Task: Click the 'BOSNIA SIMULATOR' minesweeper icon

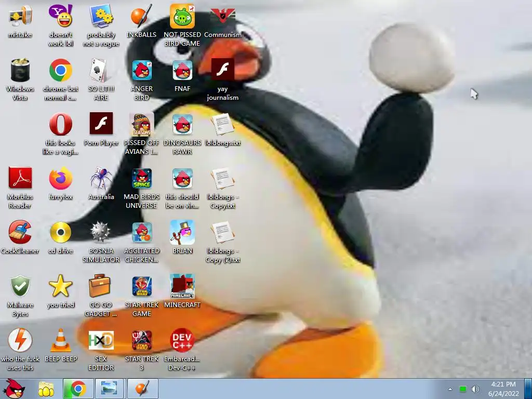Action: (x=100, y=232)
